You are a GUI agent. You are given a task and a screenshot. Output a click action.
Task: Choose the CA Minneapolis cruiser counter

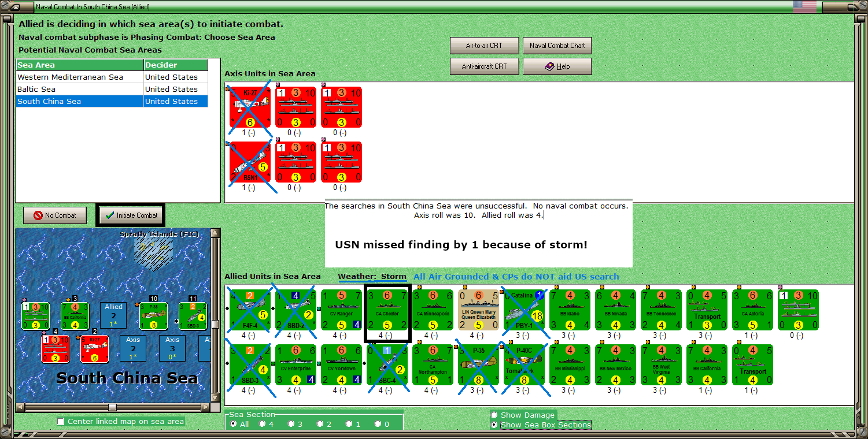coord(433,310)
